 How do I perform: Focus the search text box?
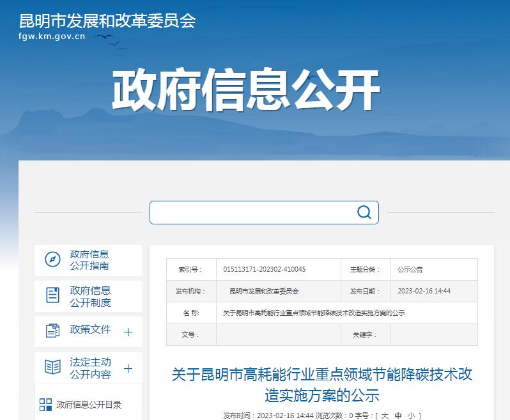click(x=252, y=212)
